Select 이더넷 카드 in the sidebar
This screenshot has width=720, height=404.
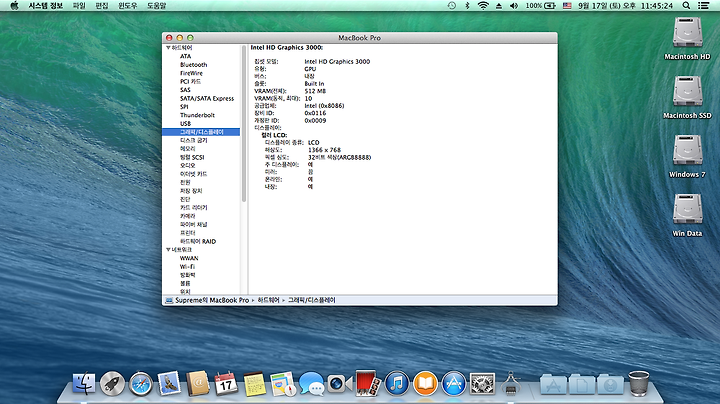[193, 174]
